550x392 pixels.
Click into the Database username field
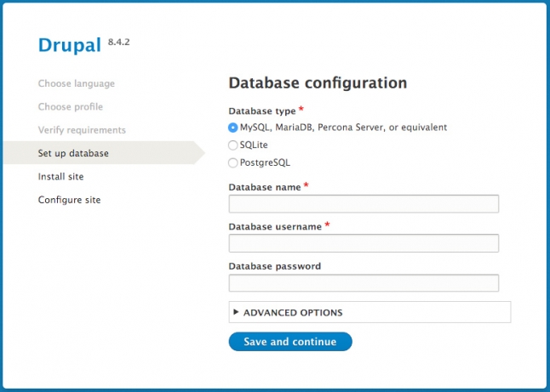point(364,244)
